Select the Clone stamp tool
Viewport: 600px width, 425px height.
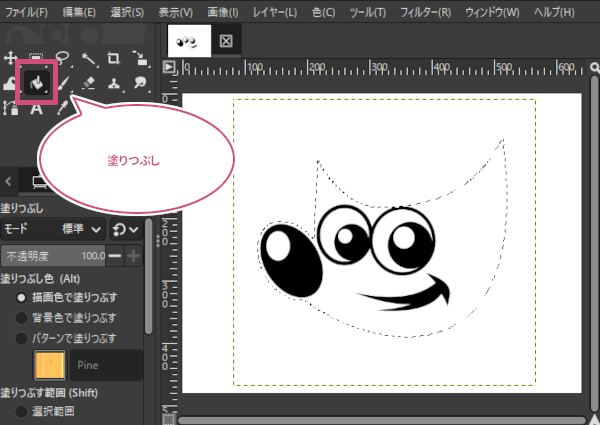click(x=114, y=83)
